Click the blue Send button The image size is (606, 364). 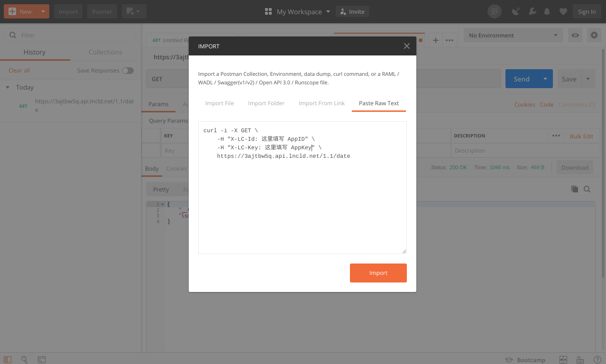click(521, 79)
